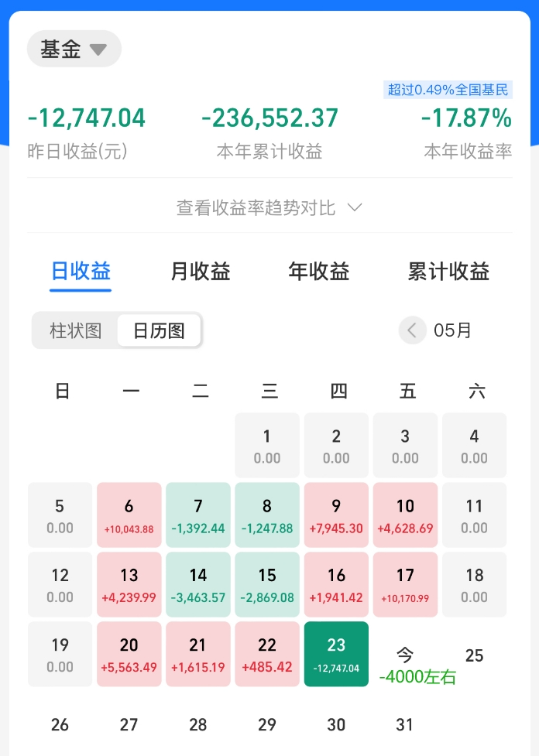
Task: Open May 1 calendar cell
Action: coord(267,446)
